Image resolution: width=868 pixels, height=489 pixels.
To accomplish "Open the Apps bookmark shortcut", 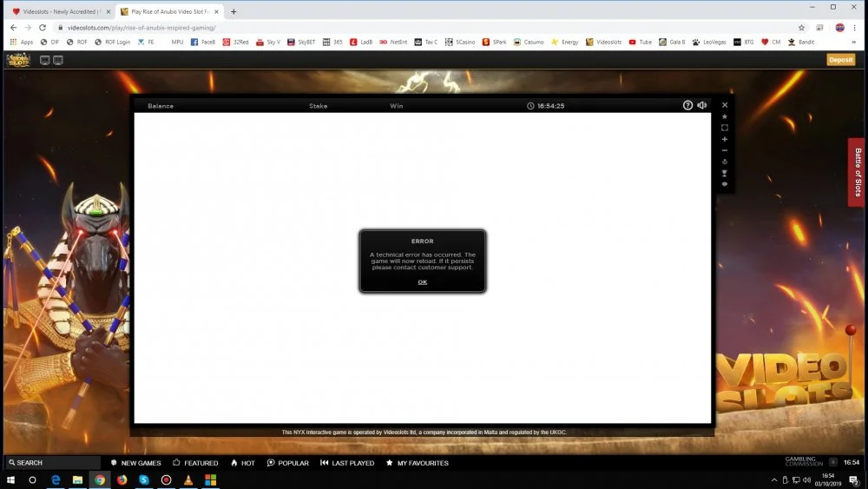I will pos(22,42).
